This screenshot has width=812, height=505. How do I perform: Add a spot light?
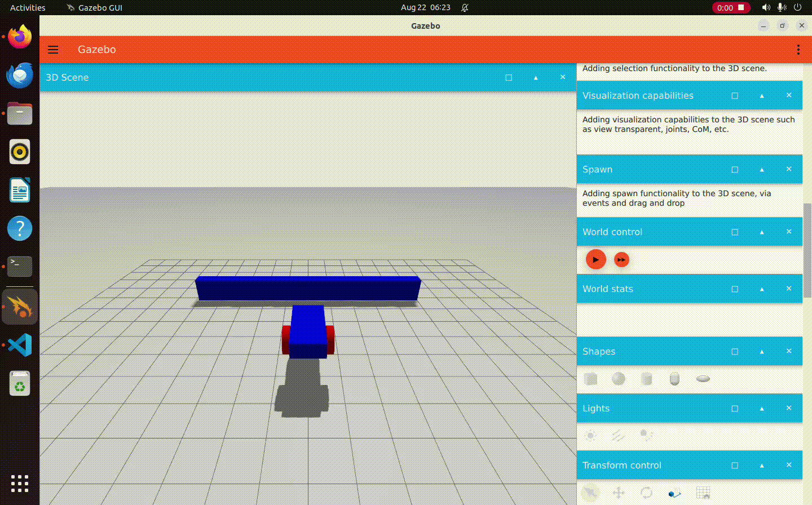646,436
